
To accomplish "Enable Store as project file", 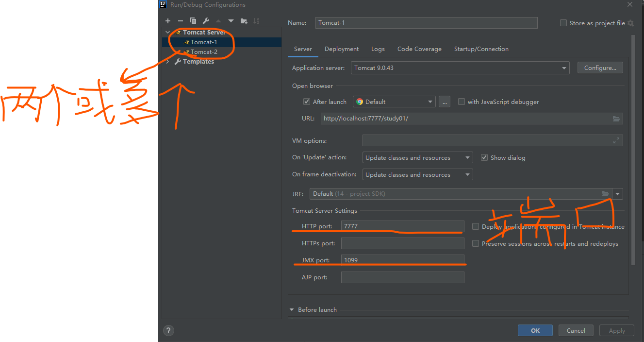I will pyautogui.click(x=563, y=23).
